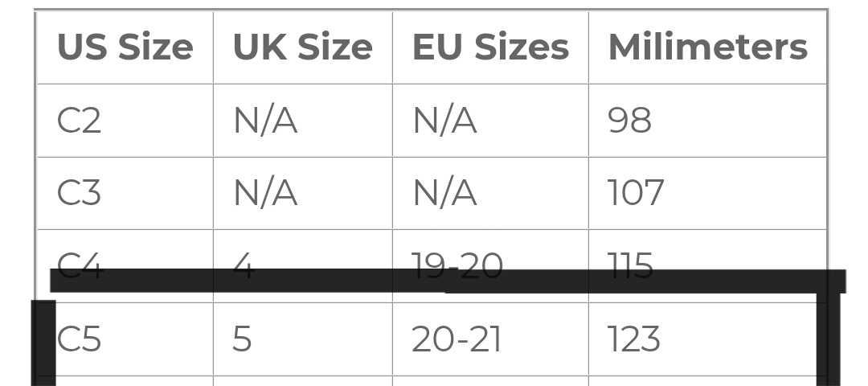Select EU size 19-20 cell
Image resolution: width=868 pixels, height=386 pixels.
point(490,266)
